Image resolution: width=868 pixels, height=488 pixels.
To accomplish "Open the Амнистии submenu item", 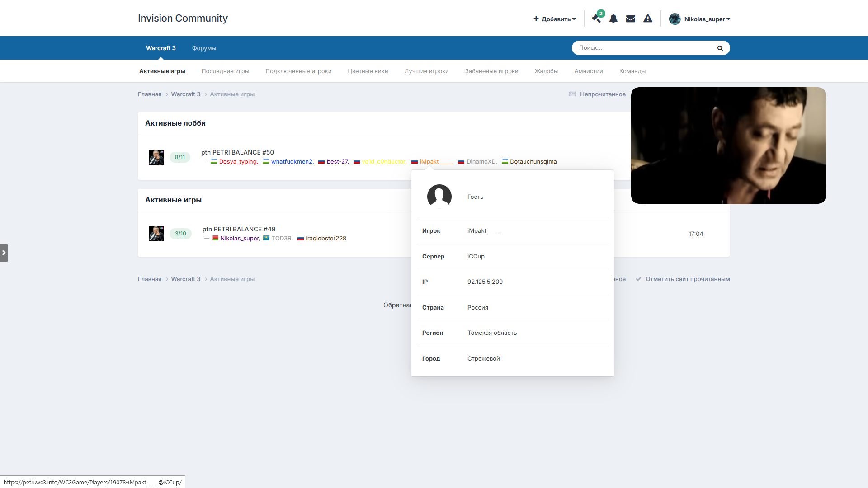I will (589, 71).
